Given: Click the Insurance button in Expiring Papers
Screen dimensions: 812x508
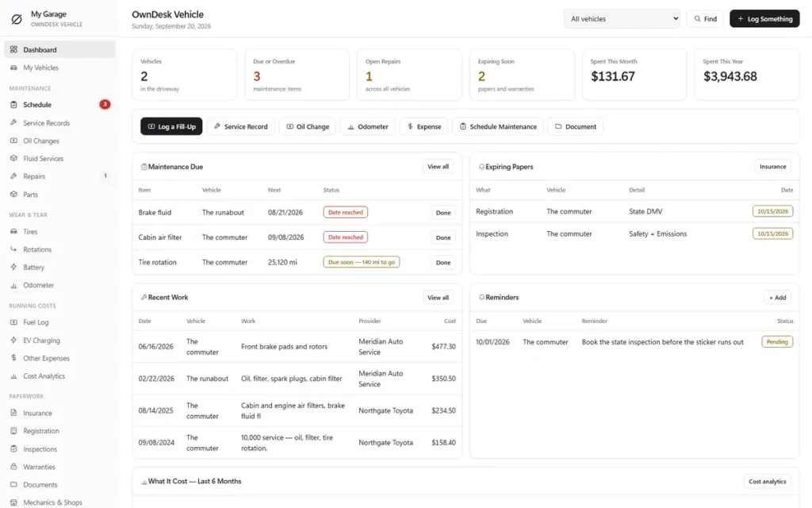Looking at the screenshot, I should pos(772,167).
